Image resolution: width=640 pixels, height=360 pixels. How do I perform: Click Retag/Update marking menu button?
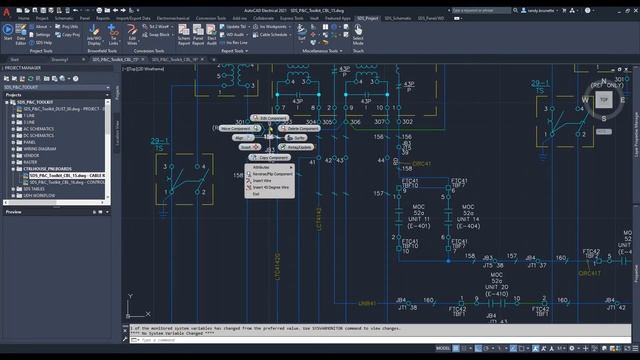point(296,147)
